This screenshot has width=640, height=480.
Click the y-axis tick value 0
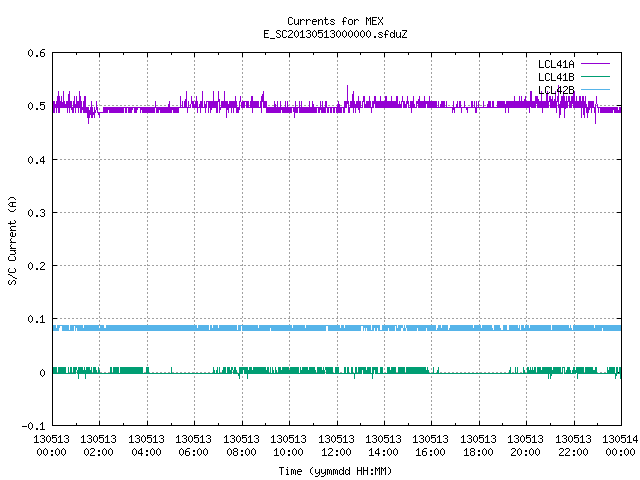tap(42, 373)
